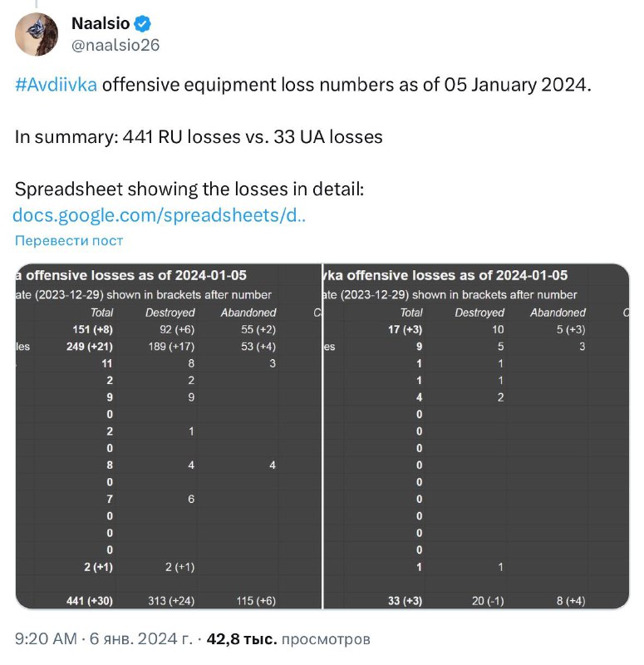
Task: Open the right Ukrainian losses spreadsheet image
Action: click(476, 436)
